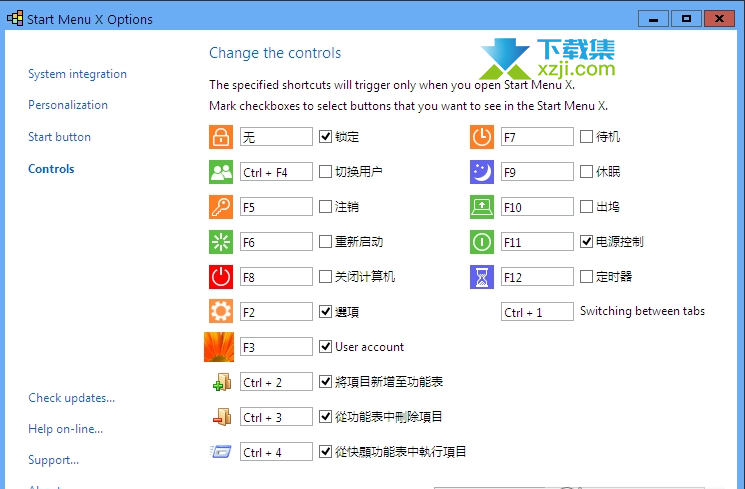Click the lock shortcut field showing 无
The image size is (745, 489).
tap(277, 137)
